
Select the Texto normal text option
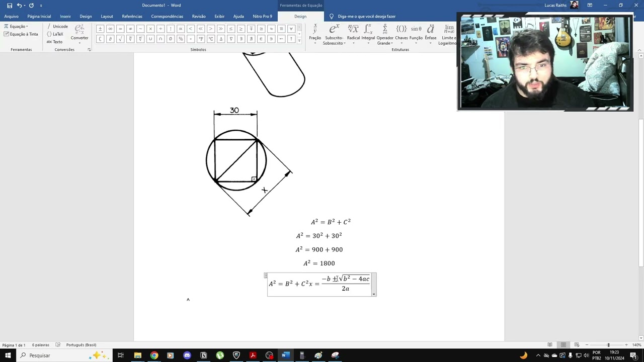55,42
